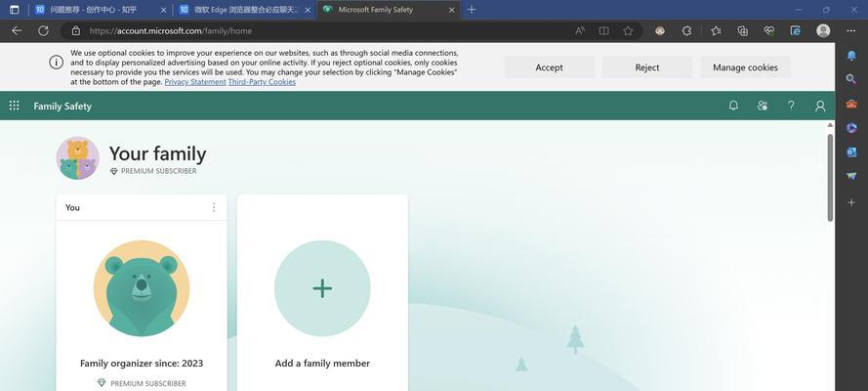Open the Family Safety help question mark
The width and height of the screenshot is (868, 391).
791,106
